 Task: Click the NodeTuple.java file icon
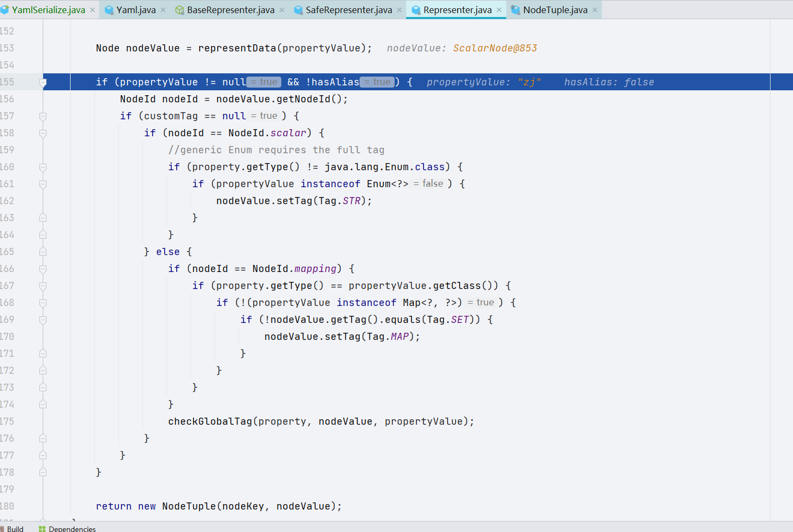[x=515, y=10]
